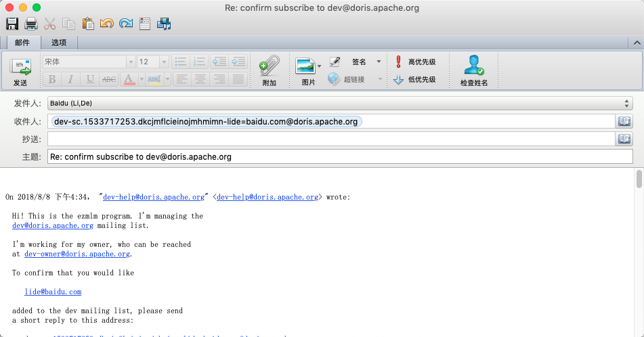
Task: Open the media browser icon
Action: (164, 24)
